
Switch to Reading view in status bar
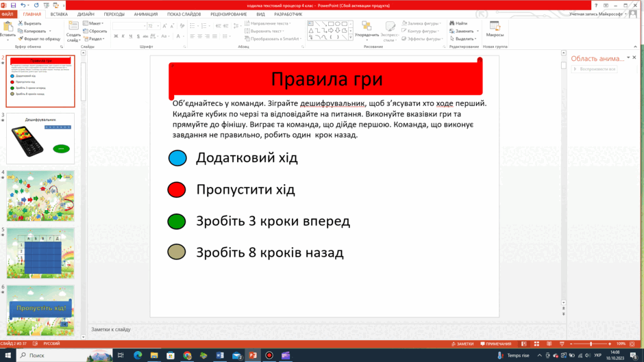[549, 344]
